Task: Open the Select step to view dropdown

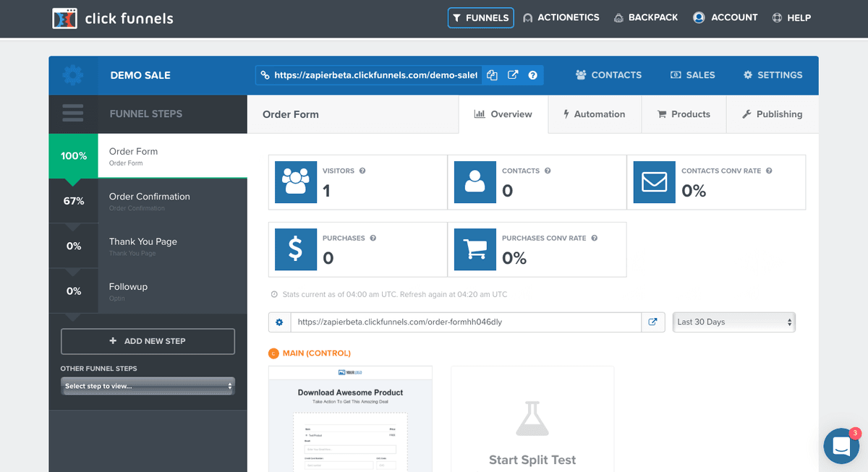Action: coord(148,386)
